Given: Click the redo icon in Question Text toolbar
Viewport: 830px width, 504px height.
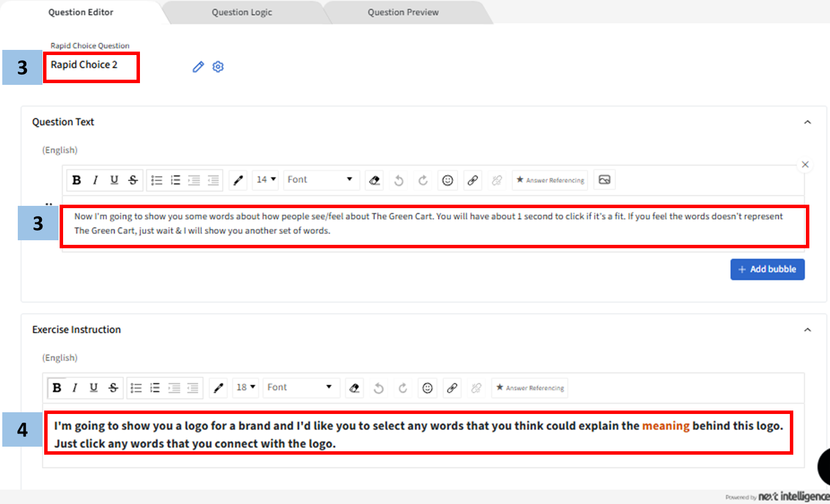Looking at the screenshot, I should tap(423, 181).
